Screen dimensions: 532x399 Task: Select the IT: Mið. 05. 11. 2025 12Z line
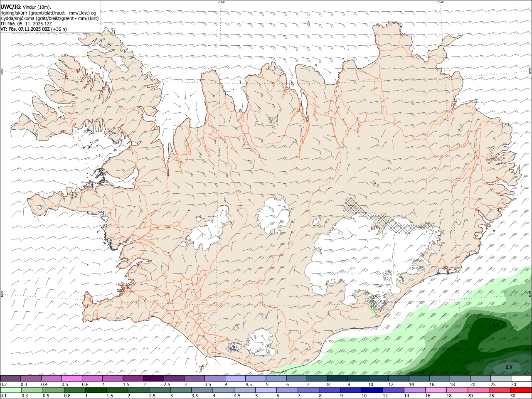(x=26, y=24)
